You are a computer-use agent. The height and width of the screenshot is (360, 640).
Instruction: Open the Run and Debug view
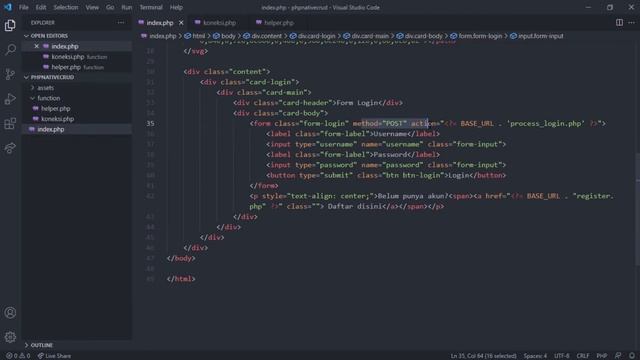click(x=10, y=99)
